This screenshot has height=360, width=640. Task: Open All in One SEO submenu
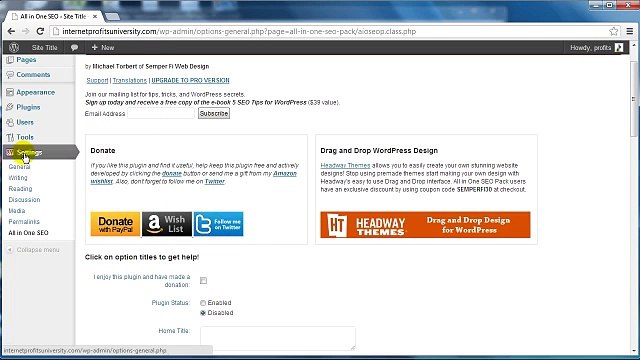[28, 233]
